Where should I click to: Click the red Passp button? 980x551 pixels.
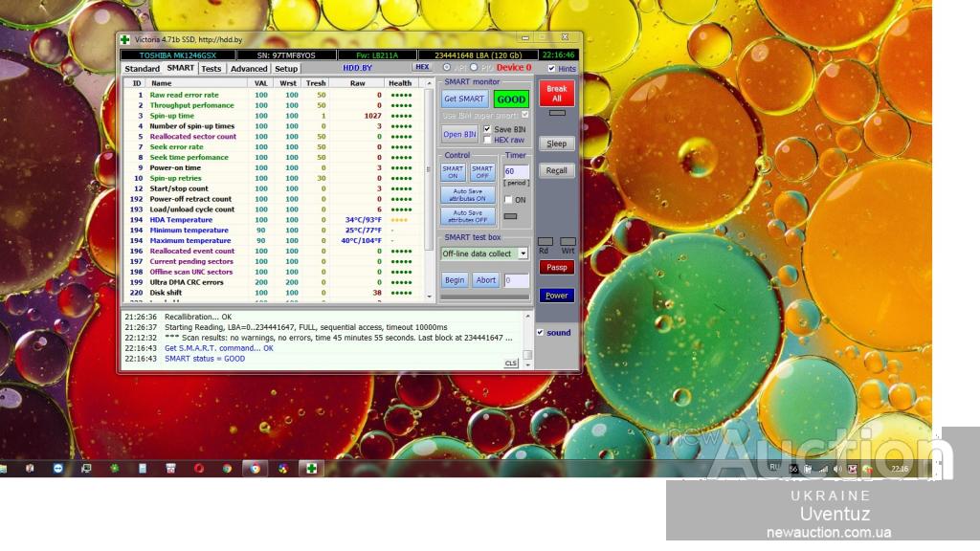pos(556,268)
